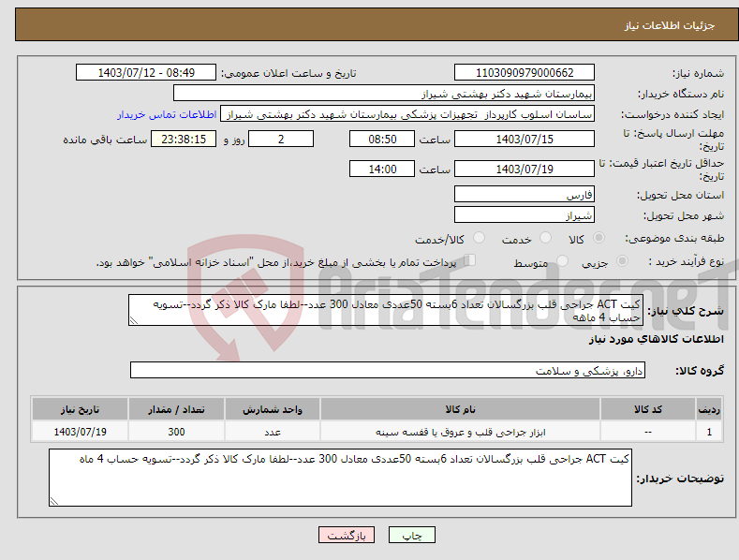
Task: Select the متوسط purchase type radio
Action: tap(562, 260)
